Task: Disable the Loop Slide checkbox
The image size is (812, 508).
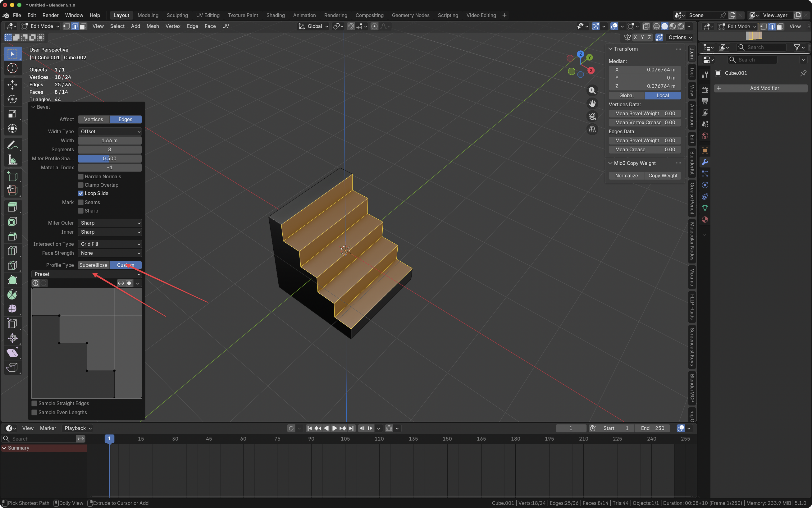Action: click(80, 194)
